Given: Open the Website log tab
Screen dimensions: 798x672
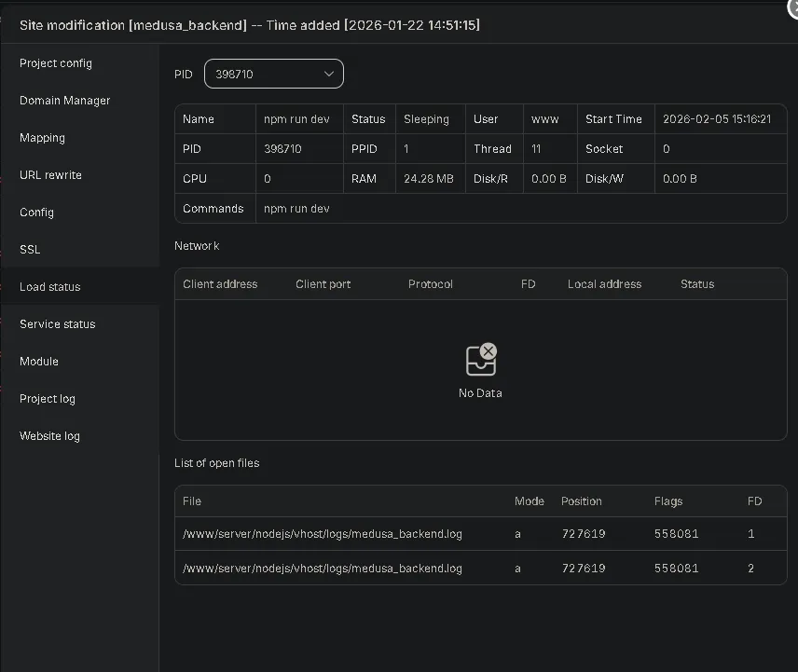Looking at the screenshot, I should coord(50,436).
